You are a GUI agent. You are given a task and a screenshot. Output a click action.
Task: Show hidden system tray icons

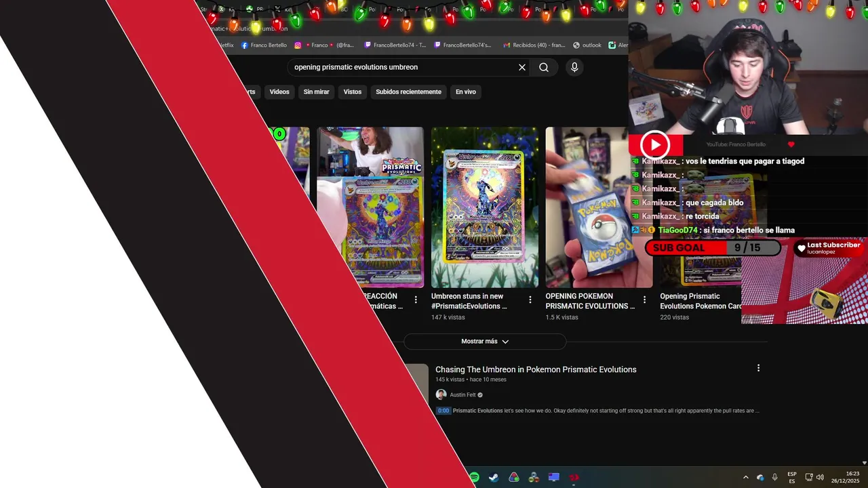(746, 477)
